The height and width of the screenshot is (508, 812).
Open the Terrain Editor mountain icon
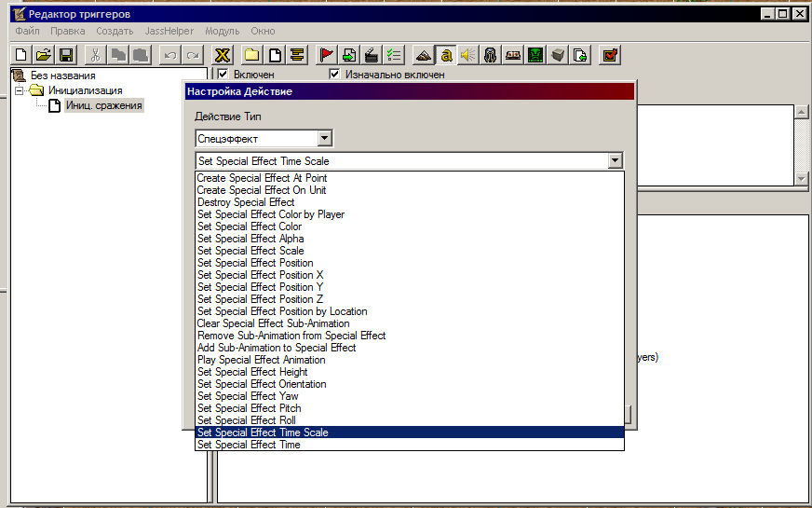(x=424, y=54)
